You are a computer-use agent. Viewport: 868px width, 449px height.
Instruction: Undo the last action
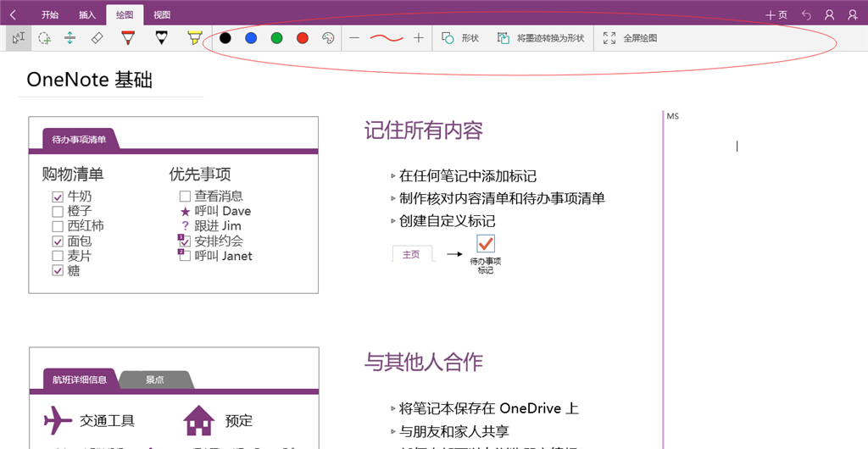(x=806, y=15)
